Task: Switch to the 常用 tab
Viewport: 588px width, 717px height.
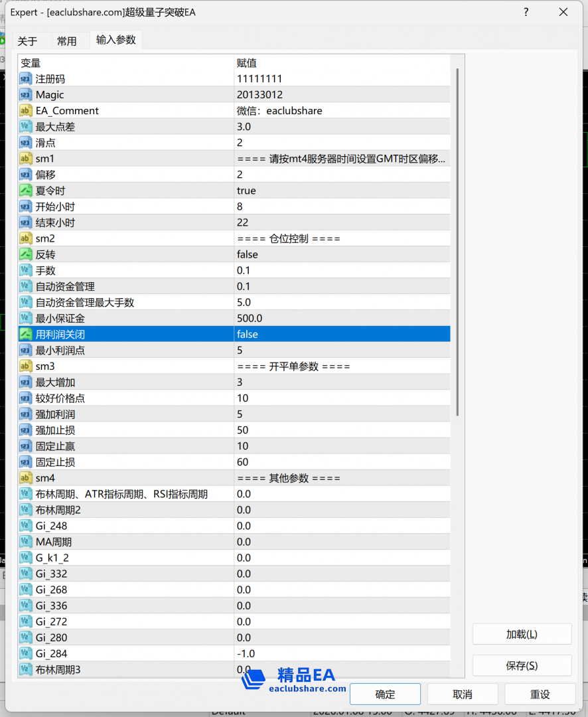Action: (x=68, y=40)
